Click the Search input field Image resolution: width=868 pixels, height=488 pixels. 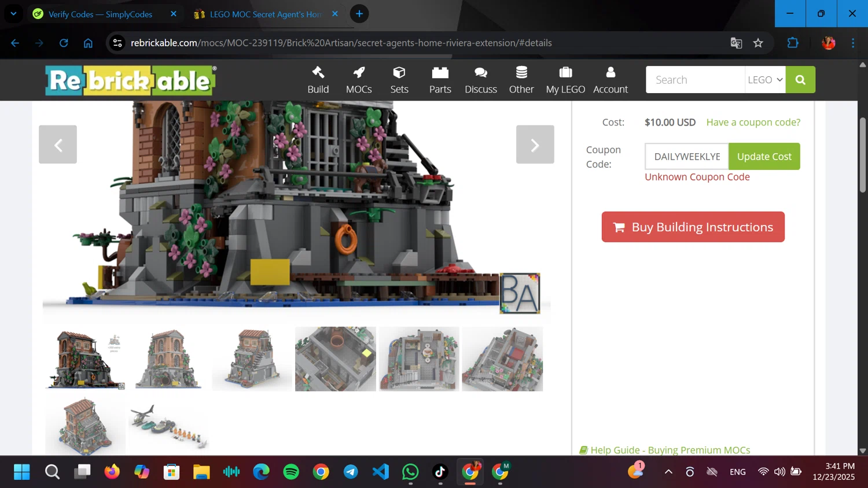click(x=695, y=80)
